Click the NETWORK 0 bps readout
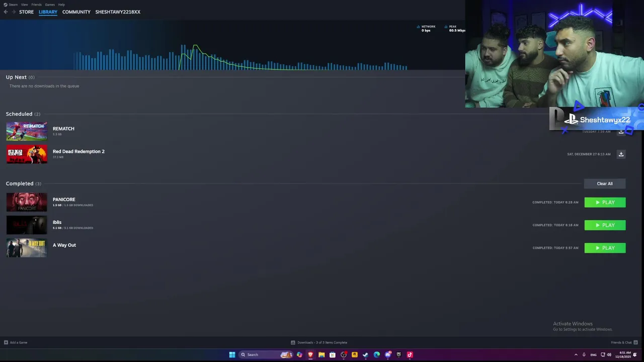The width and height of the screenshot is (644, 362). click(x=426, y=29)
